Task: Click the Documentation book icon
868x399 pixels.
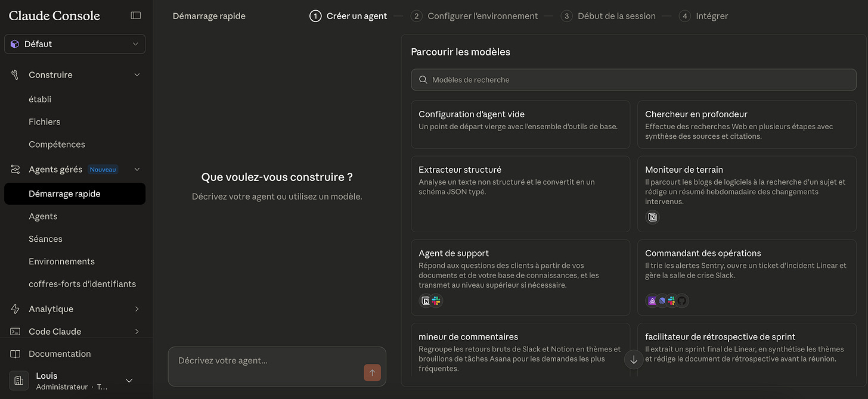Action: pos(15,354)
